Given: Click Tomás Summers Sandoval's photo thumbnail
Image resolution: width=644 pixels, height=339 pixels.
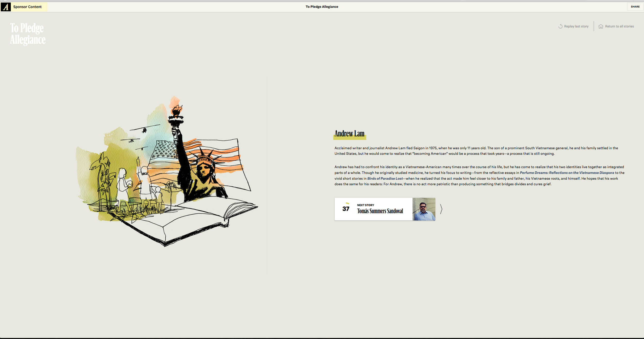Looking at the screenshot, I should 424,209.
